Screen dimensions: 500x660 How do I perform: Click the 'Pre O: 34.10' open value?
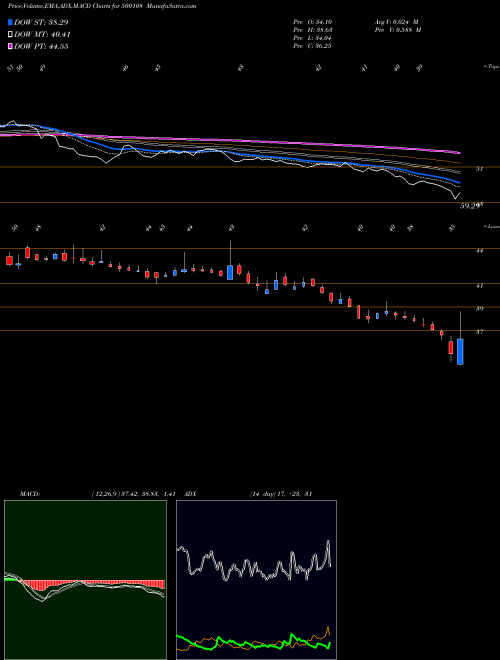click(x=312, y=22)
